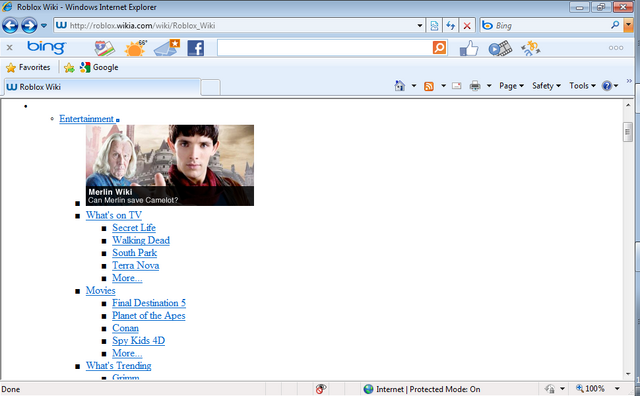Go forward with the browser Forward arrow
This screenshot has height=396, width=640.
pyautogui.click(x=29, y=26)
